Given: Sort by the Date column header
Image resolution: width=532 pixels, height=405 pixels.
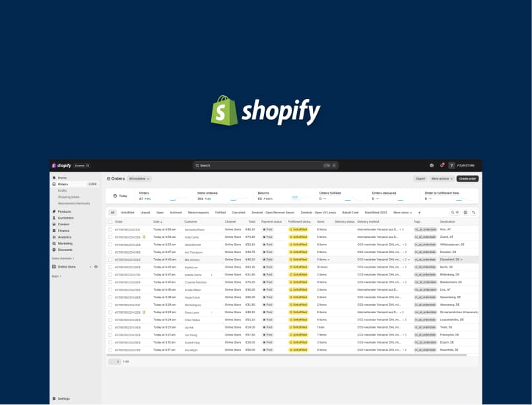Looking at the screenshot, I should pyautogui.click(x=158, y=222).
